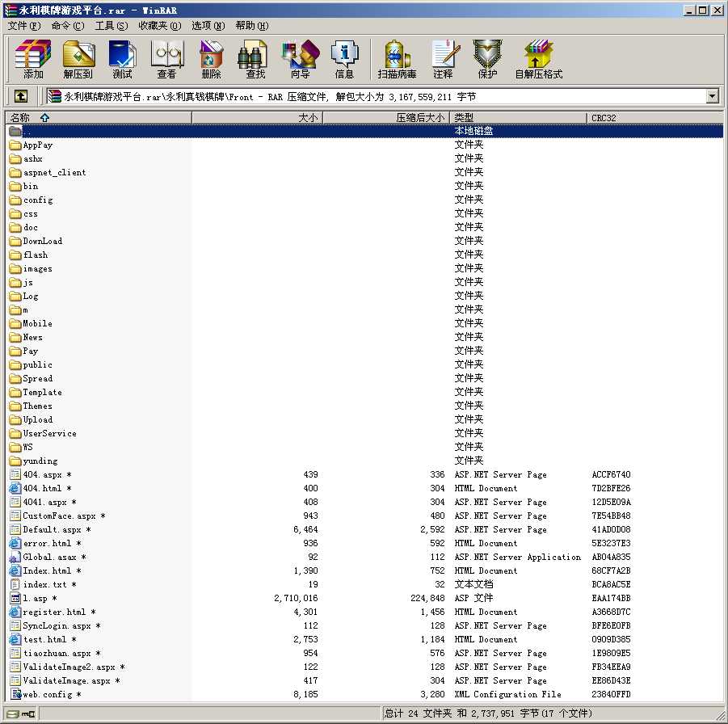Select the 1.asp file icon

[15, 599]
